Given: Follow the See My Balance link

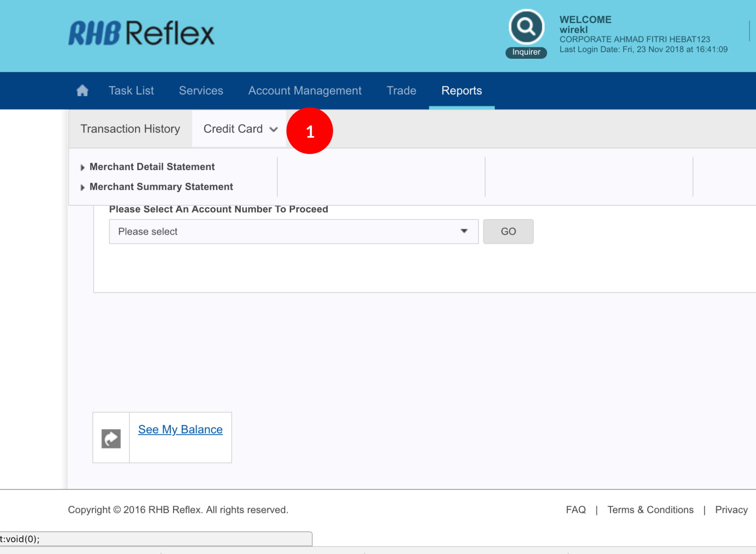Looking at the screenshot, I should pyautogui.click(x=180, y=429).
